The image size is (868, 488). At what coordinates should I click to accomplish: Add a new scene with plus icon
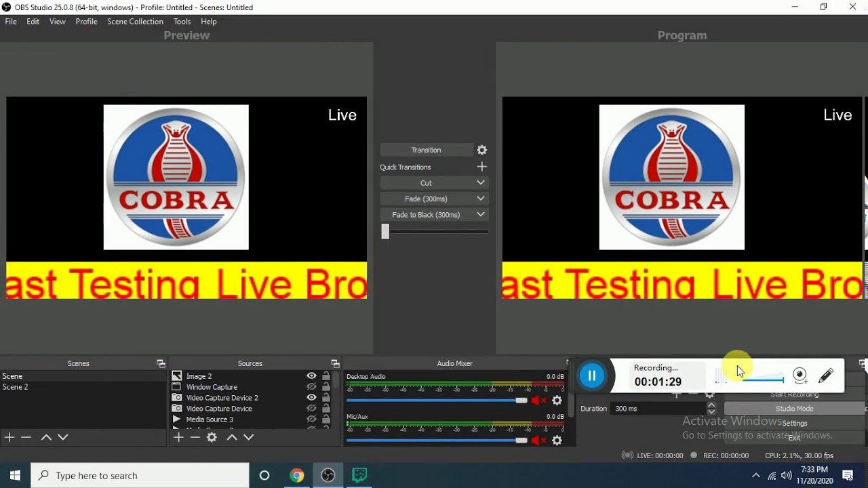(x=9, y=437)
